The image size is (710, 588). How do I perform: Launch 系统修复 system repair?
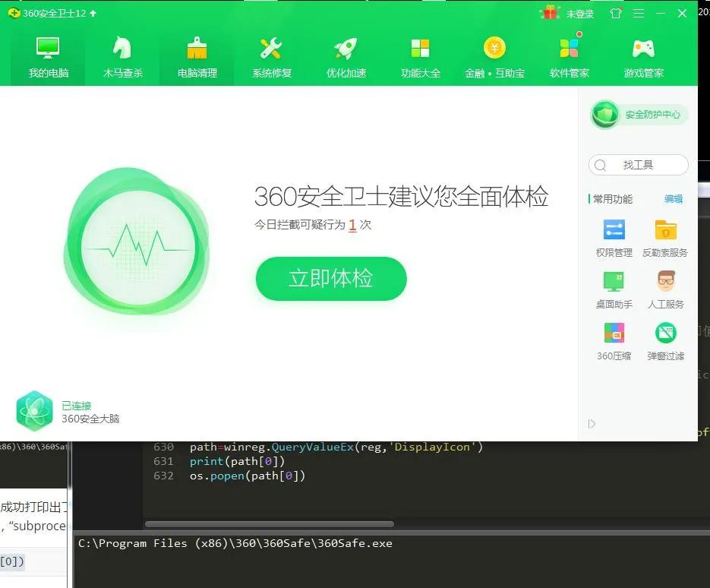coord(271,55)
